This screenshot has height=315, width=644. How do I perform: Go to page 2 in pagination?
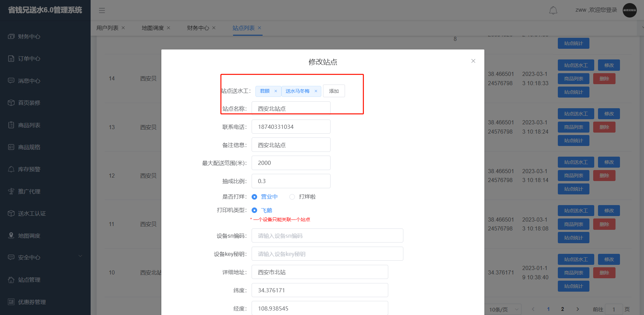point(562,309)
